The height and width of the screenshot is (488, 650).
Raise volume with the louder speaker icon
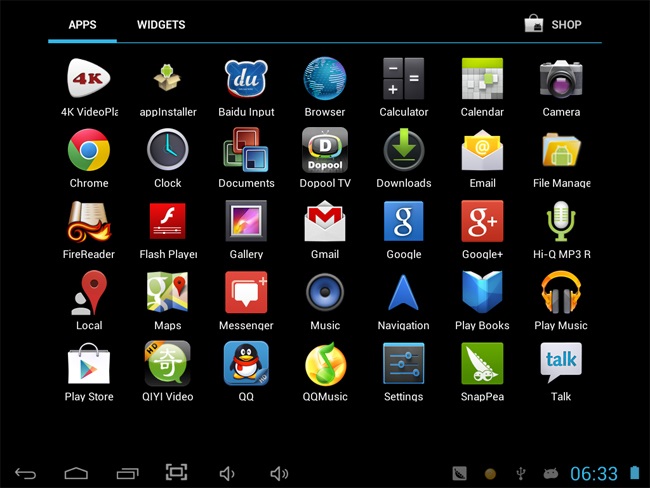pyautogui.click(x=279, y=473)
